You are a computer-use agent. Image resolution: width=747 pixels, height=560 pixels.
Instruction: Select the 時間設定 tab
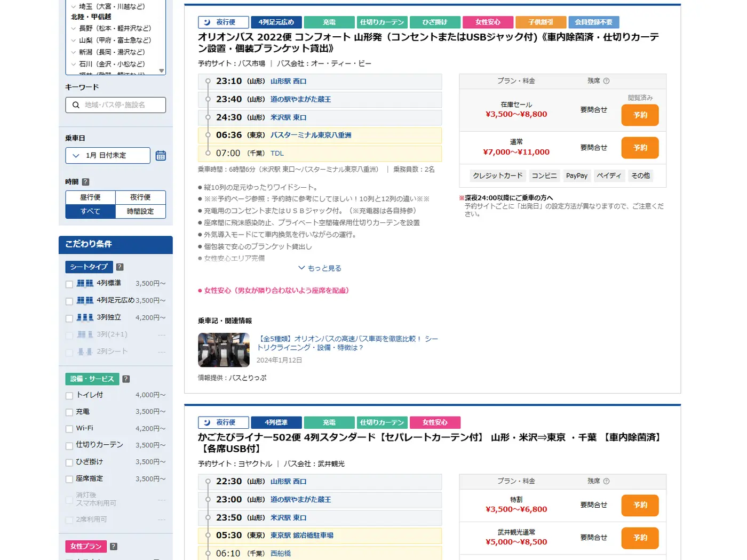(x=140, y=211)
